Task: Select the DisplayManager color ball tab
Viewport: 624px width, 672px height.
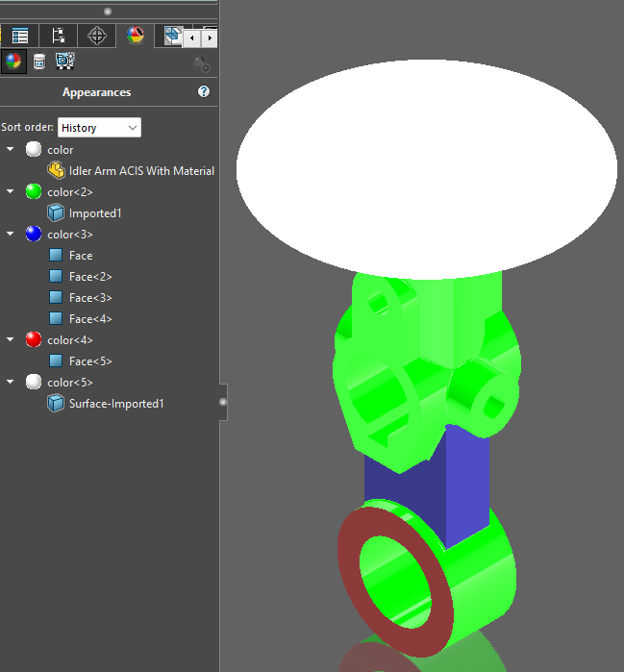Action: (136, 36)
